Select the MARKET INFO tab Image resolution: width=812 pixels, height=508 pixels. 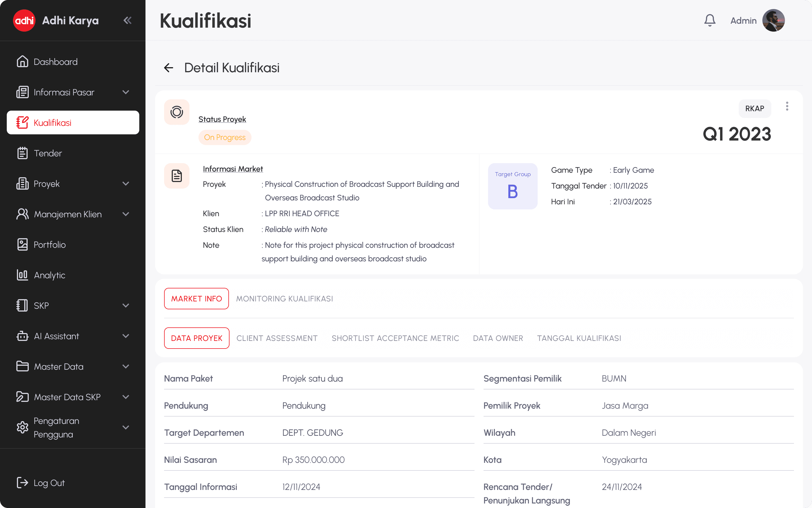(197, 299)
